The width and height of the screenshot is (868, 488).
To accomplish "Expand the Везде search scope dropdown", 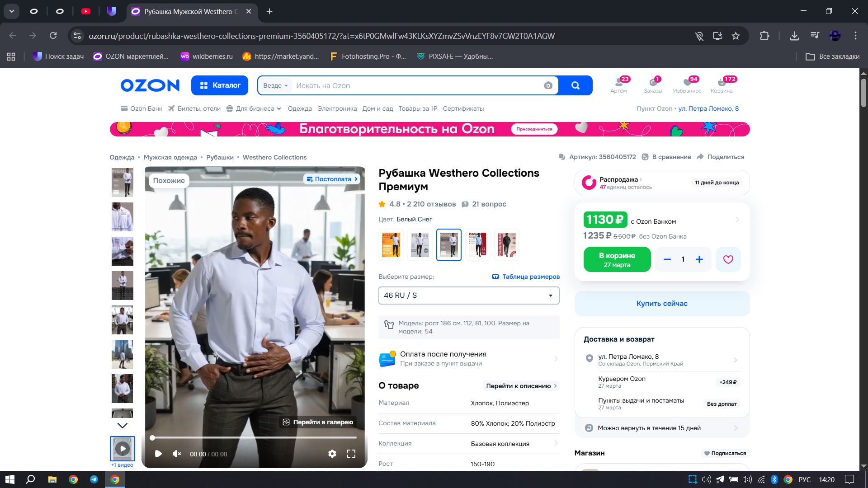I will [275, 85].
